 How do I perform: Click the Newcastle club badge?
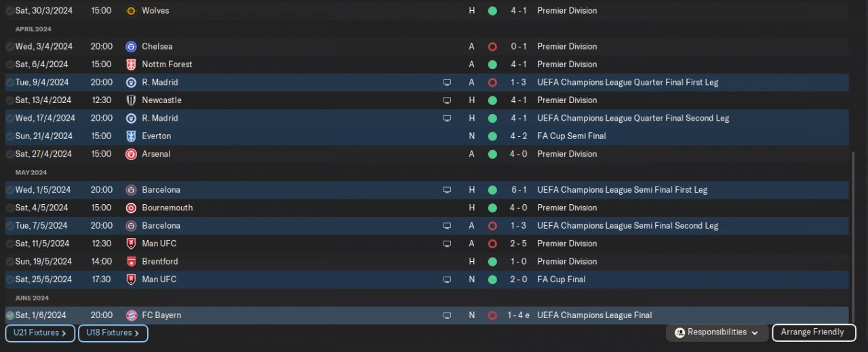132,100
